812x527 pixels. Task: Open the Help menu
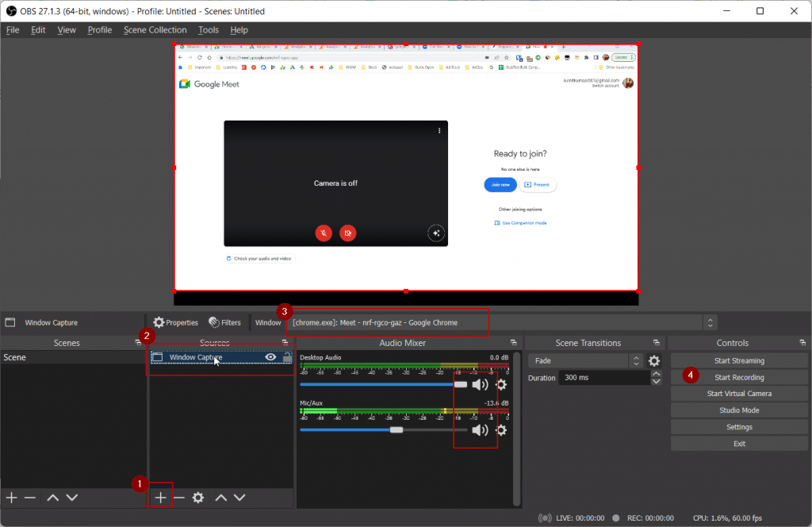point(239,30)
